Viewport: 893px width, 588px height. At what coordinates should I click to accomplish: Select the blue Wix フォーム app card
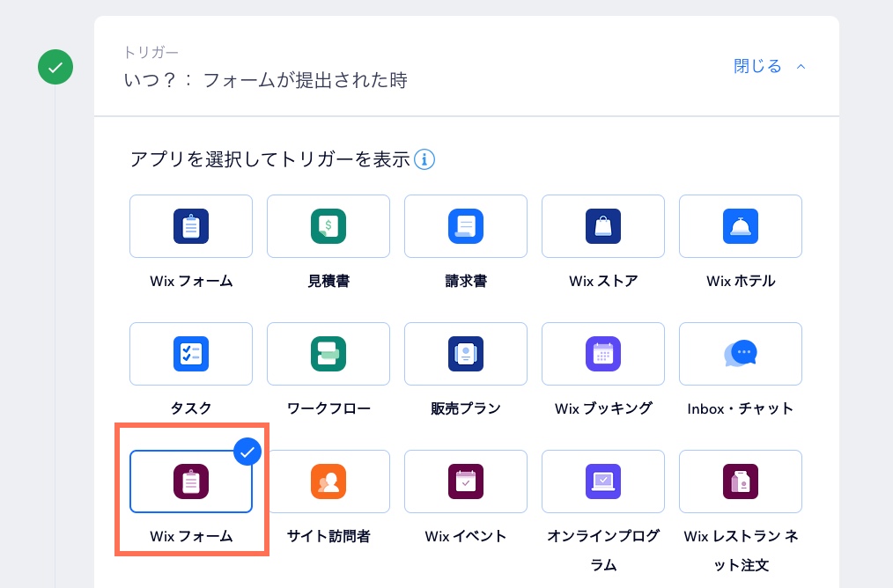(x=191, y=226)
